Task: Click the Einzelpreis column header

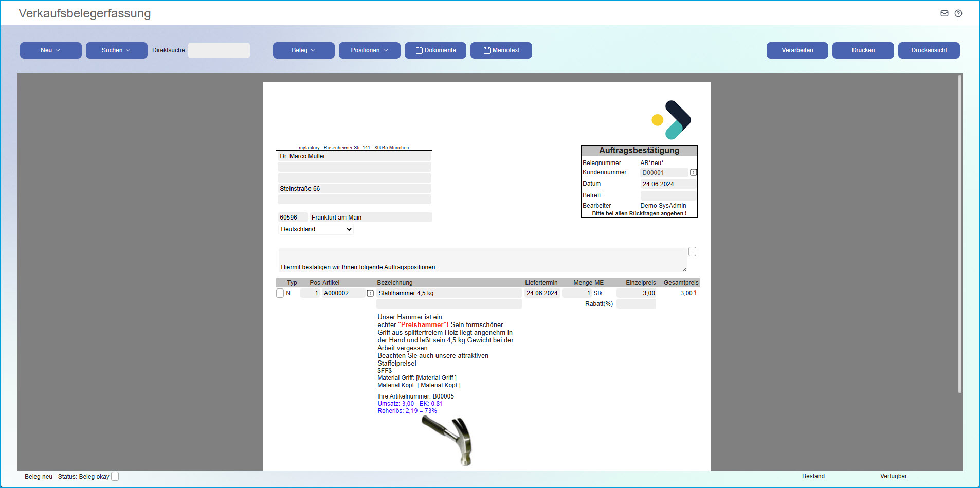Action: click(641, 283)
